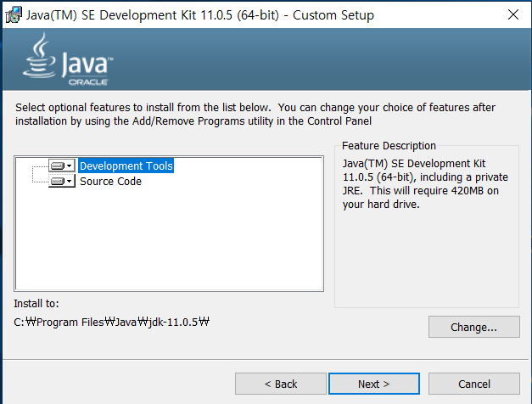Open the Source Code feature drive dropdown
The image size is (532, 404).
(61, 181)
